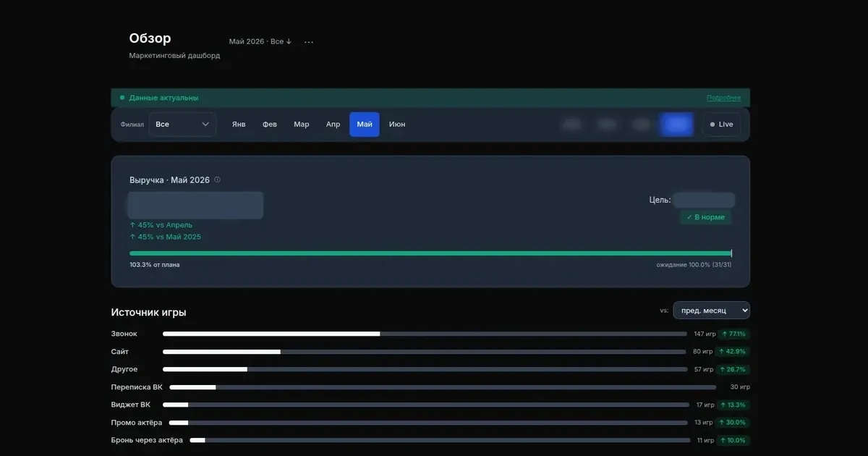
Task: Toggle the Live mode button
Action: pos(721,124)
